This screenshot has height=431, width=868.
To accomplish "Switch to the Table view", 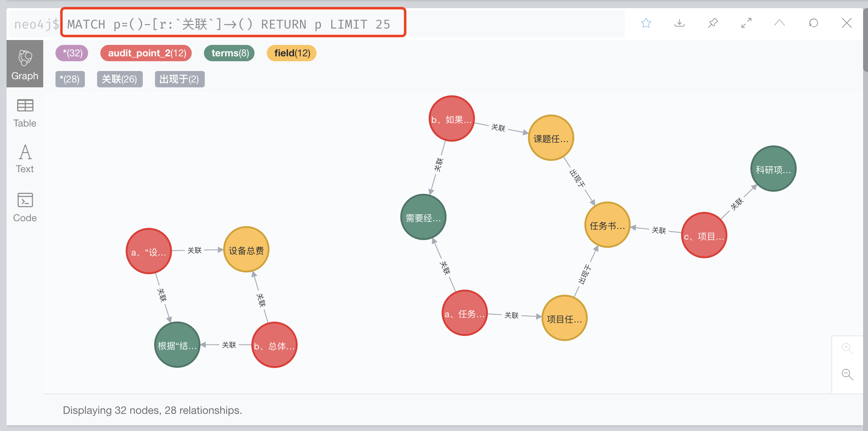I will coord(25,113).
